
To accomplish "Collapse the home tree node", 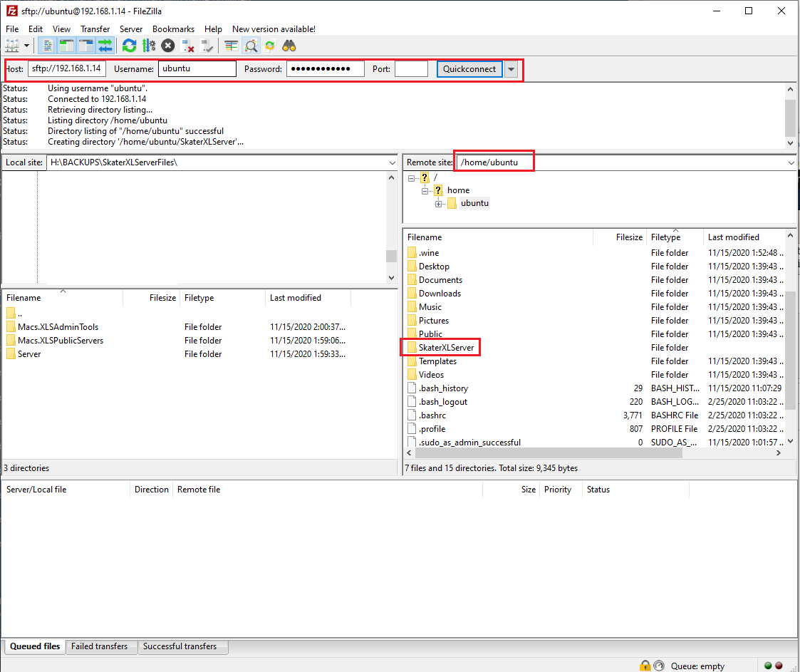I will click(x=425, y=191).
